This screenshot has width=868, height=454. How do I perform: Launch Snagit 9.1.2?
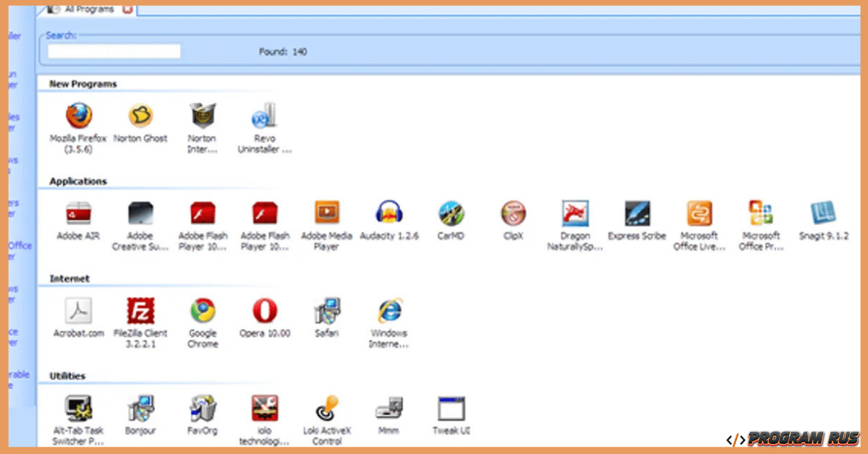[823, 213]
